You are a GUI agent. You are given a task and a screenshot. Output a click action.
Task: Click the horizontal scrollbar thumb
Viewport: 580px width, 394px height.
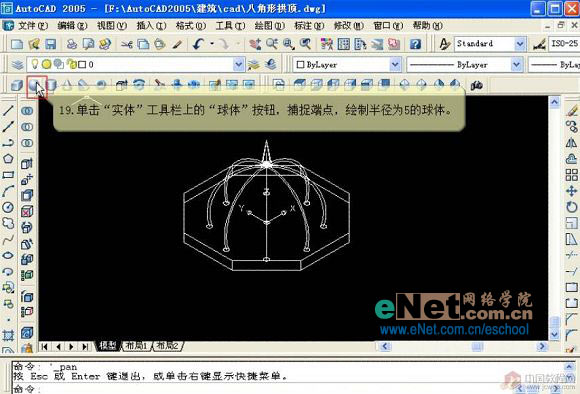[477, 346]
